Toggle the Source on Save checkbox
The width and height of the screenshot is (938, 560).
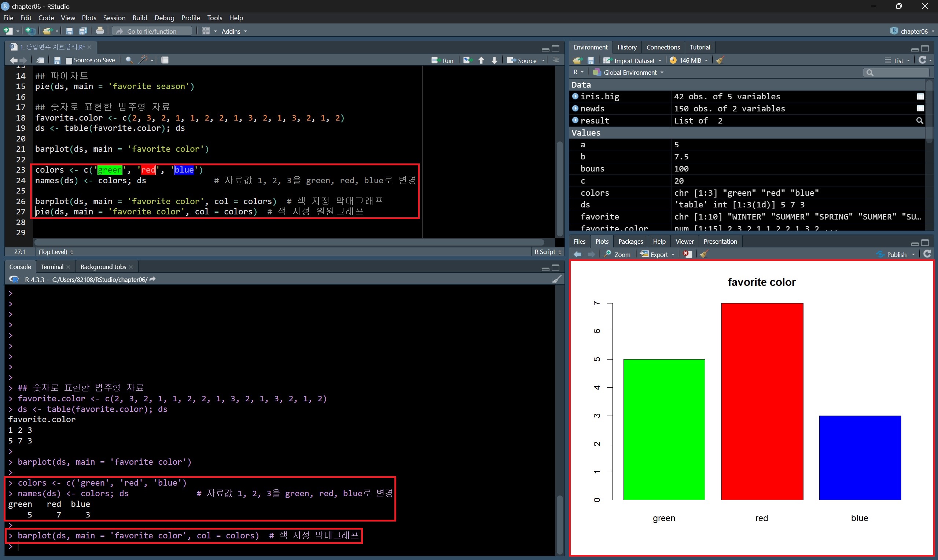69,60
